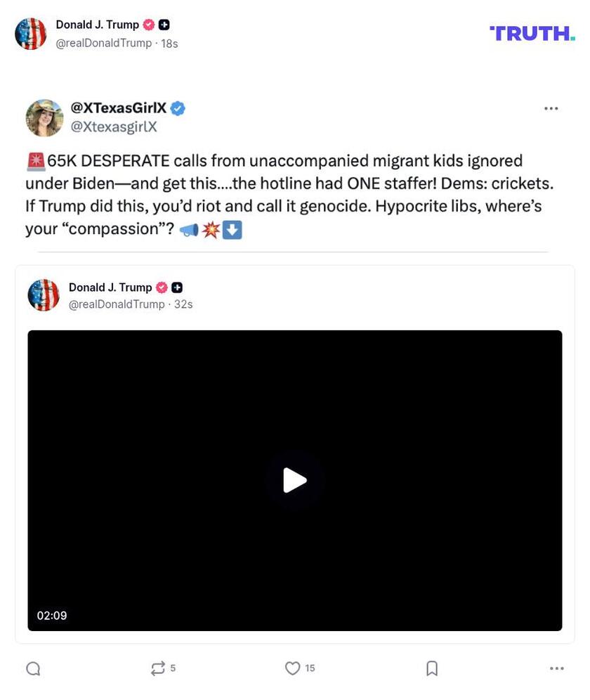Click the 02:09 video duration label
Screen dimensions: 590x700
[x=52, y=616]
